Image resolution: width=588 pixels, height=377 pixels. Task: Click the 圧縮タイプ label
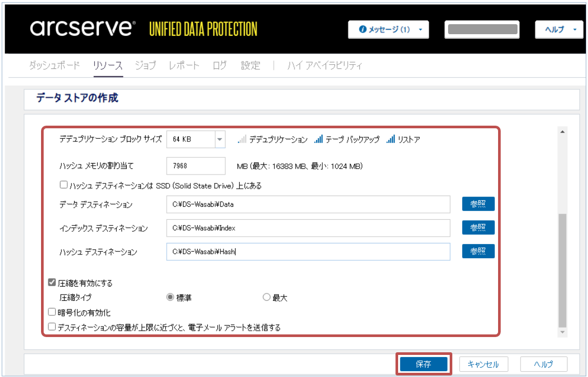[x=75, y=298]
